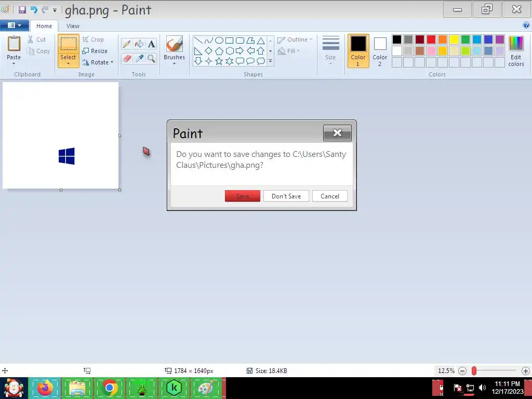This screenshot has height=399, width=532.
Task: Click the zoom in plus button
Action: [526, 371]
